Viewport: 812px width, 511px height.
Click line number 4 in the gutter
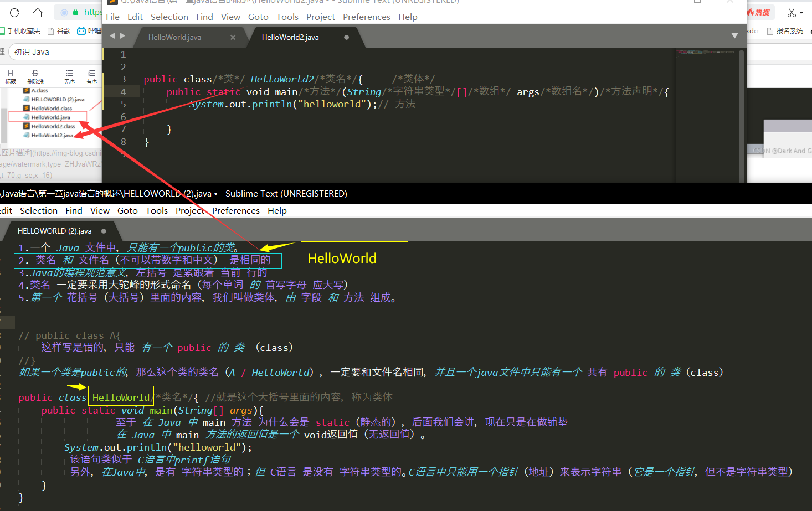pos(123,92)
